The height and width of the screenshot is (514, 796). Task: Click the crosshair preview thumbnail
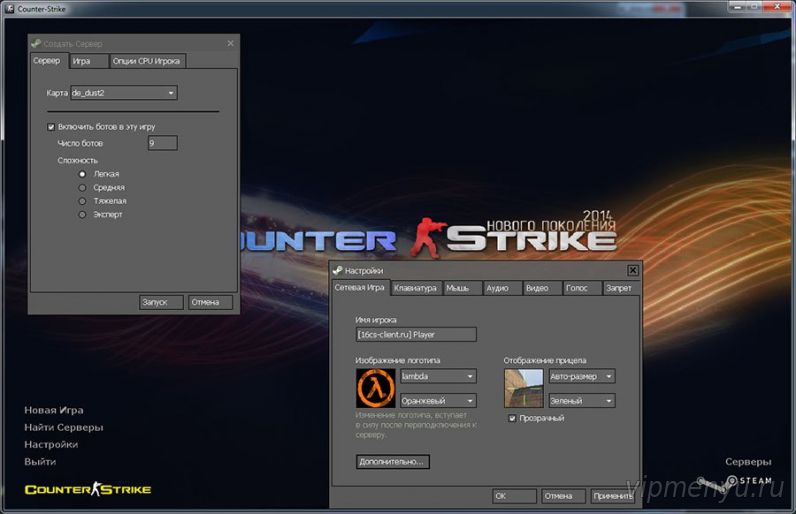pos(523,388)
